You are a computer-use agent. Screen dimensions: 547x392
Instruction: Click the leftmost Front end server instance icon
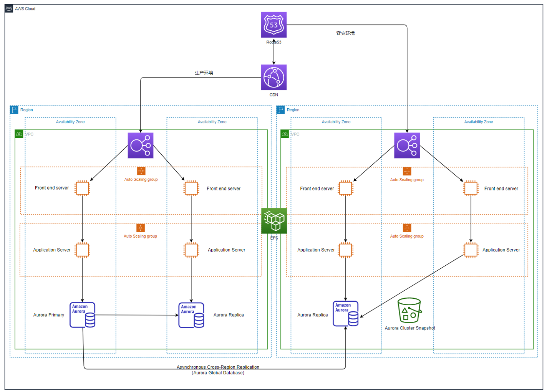pos(82,188)
